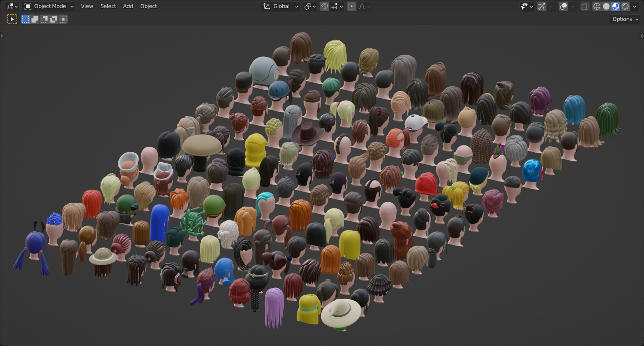
Task: Open the Global transform orientation dropdown
Action: pos(280,6)
